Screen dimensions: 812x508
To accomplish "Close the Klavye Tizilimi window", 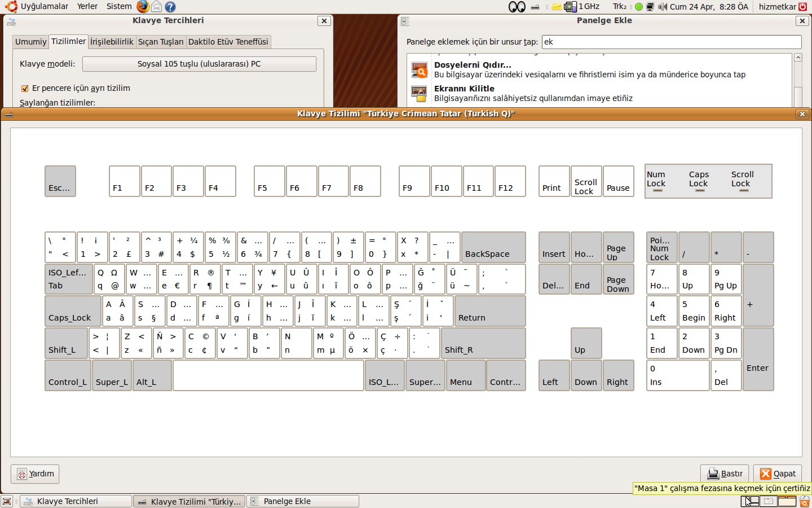I will pyautogui.click(x=802, y=114).
